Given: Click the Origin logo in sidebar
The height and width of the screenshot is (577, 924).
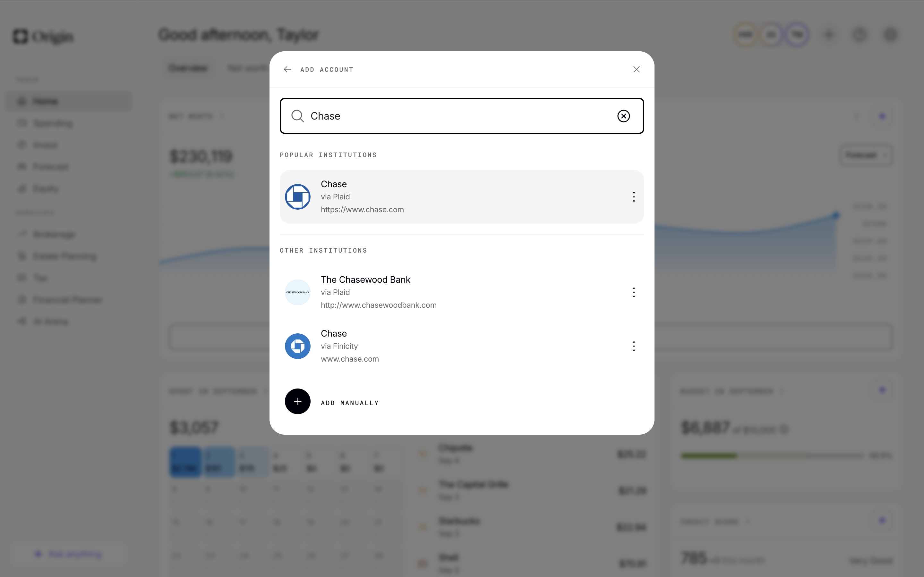Looking at the screenshot, I should (x=43, y=37).
